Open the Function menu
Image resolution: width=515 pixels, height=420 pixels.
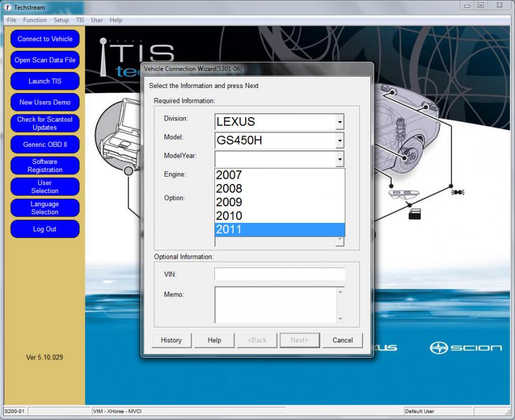click(35, 20)
